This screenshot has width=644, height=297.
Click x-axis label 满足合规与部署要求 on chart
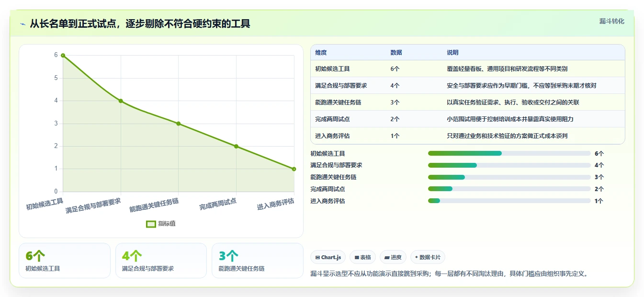pos(93,206)
